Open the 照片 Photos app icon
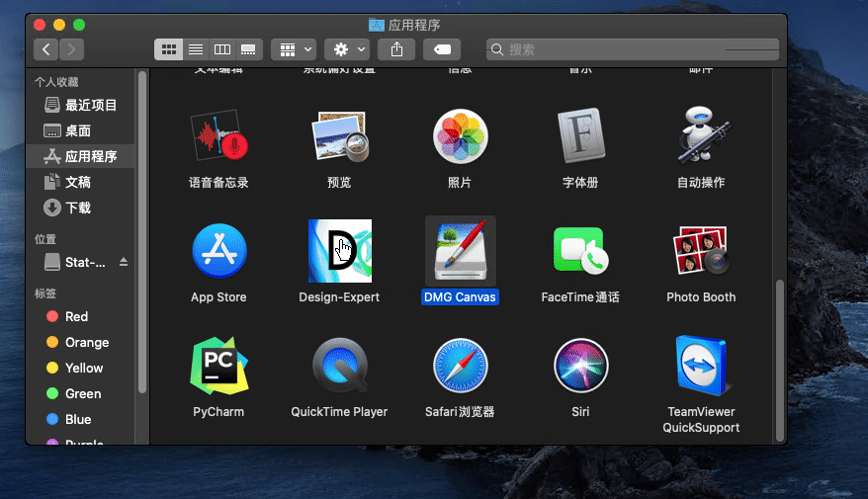Image resolution: width=868 pixels, height=499 pixels. pyautogui.click(x=460, y=136)
